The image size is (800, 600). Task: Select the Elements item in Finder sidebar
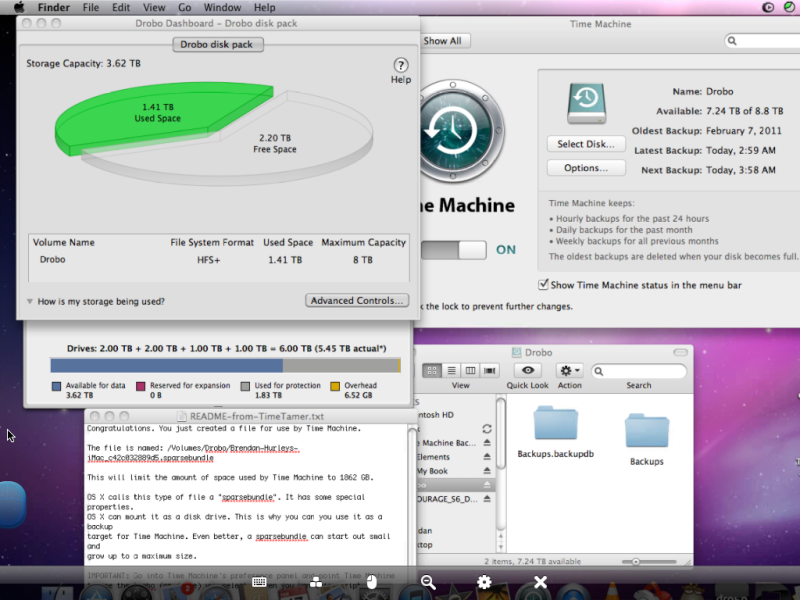pos(433,457)
